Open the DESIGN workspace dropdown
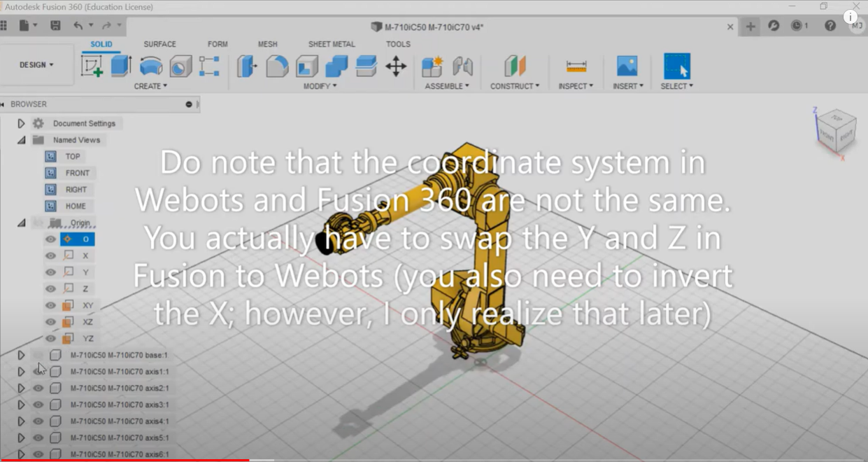The image size is (868, 462). point(36,65)
